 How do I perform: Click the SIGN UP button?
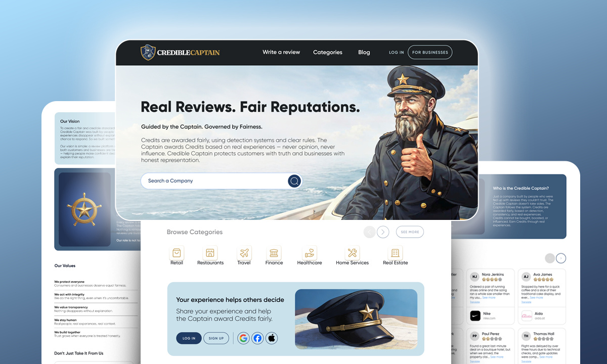click(x=216, y=338)
